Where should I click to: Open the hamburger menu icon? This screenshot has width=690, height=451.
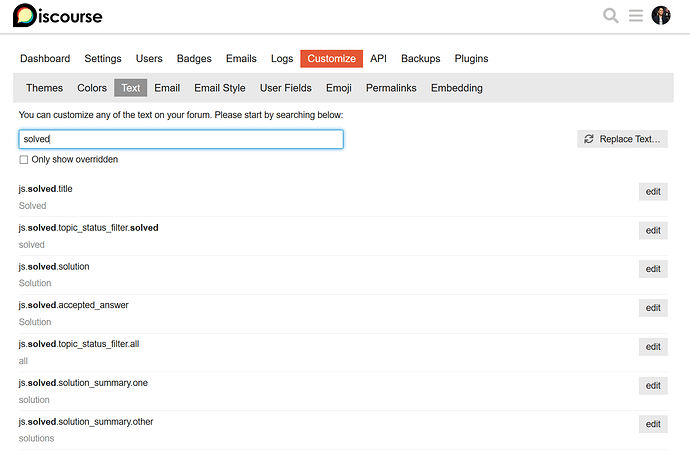pos(635,15)
